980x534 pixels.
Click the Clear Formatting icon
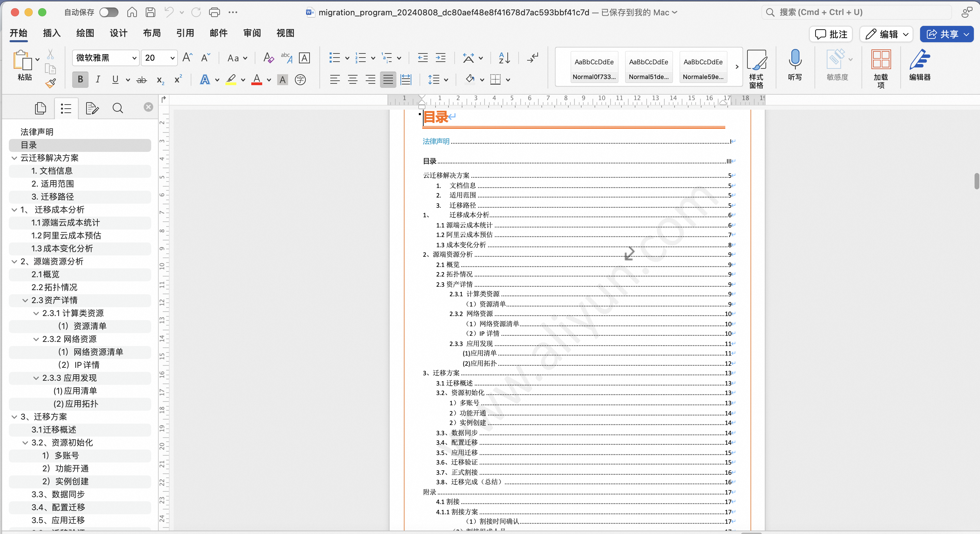(x=269, y=58)
